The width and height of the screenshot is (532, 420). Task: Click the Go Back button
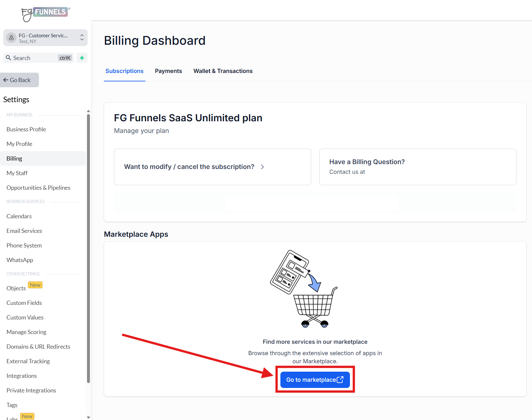[x=19, y=80]
